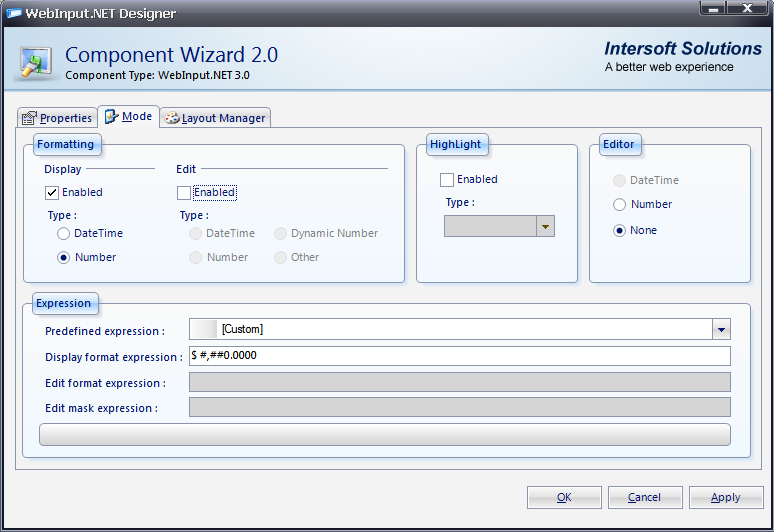Click the Apply button
This screenshot has height=532, width=774.
click(725, 497)
